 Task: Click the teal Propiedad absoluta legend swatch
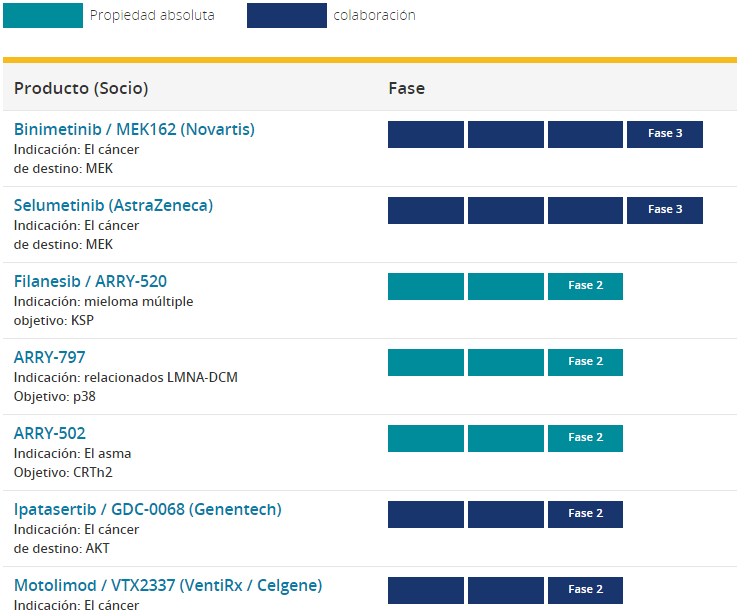[x=43, y=15]
